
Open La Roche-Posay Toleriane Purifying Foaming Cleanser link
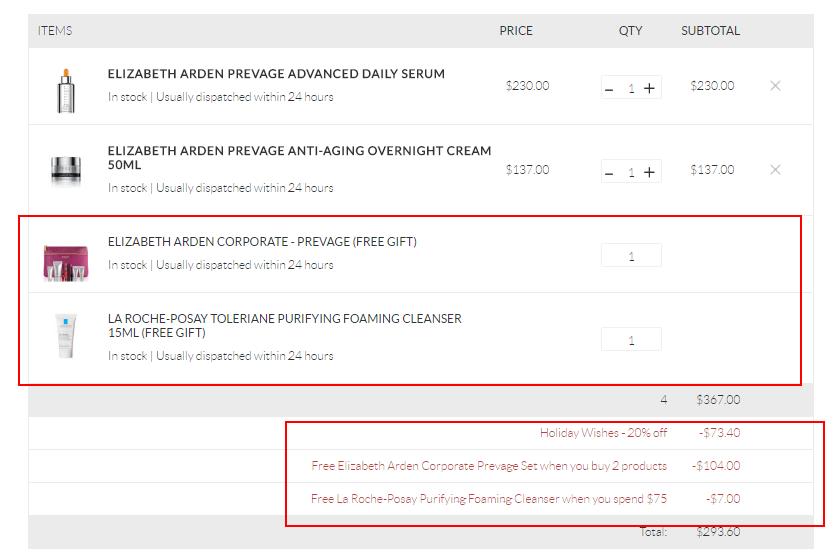tap(285, 326)
